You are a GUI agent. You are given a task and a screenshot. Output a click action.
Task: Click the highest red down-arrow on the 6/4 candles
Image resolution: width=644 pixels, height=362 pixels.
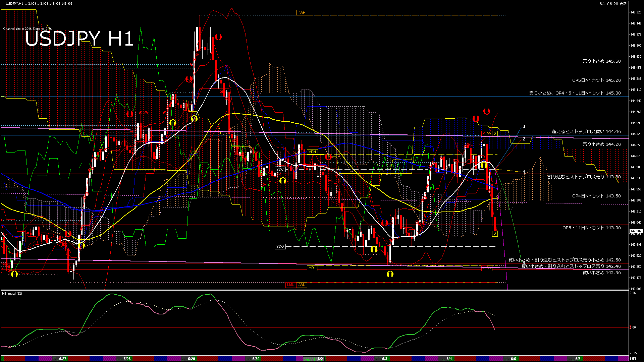[x=487, y=111]
